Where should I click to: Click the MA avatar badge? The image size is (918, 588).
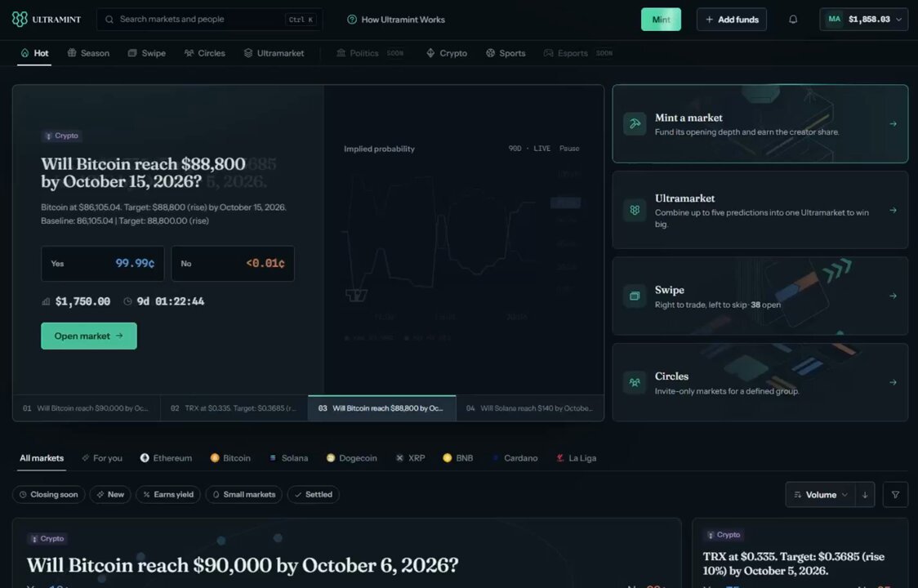click(x=834, y=20)
